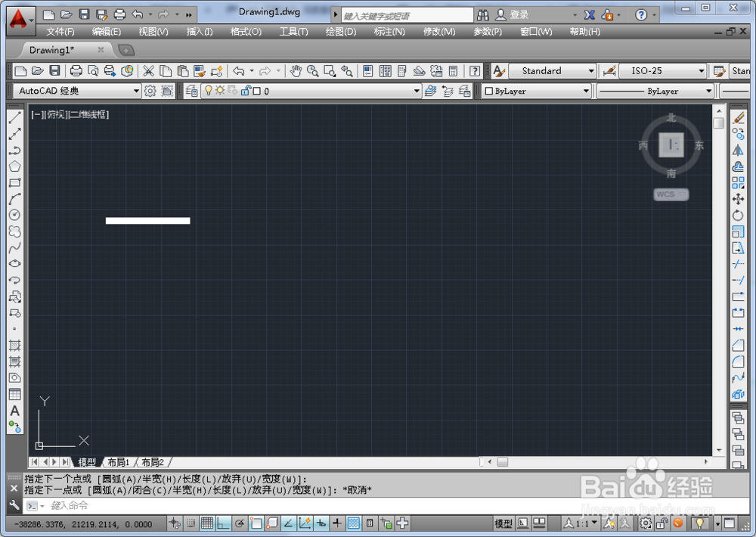Viewport: 756px width, 537px height.
Task: Click the 二维线框 visual style label
Action: [88, 115]
